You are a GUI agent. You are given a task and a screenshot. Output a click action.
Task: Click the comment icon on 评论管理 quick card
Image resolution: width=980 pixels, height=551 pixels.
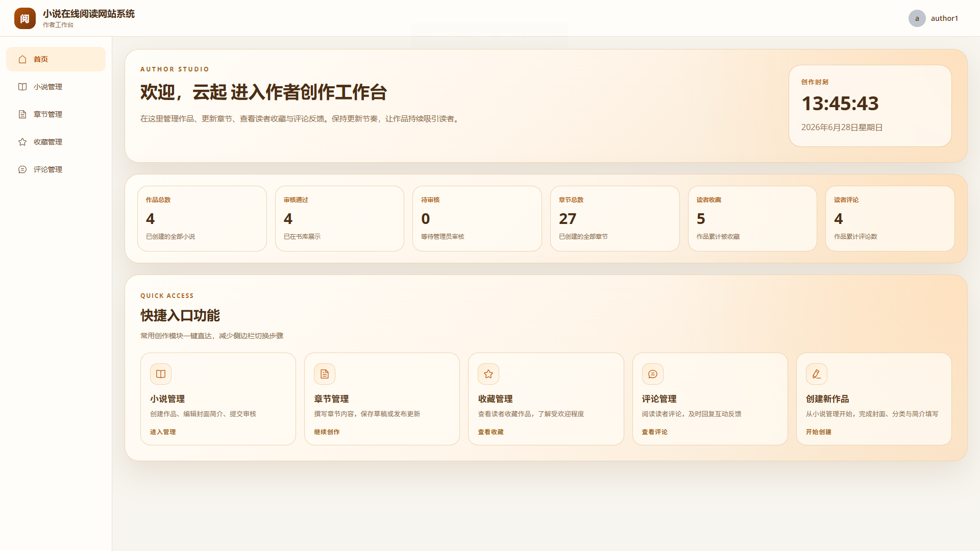tap(653, 374)
